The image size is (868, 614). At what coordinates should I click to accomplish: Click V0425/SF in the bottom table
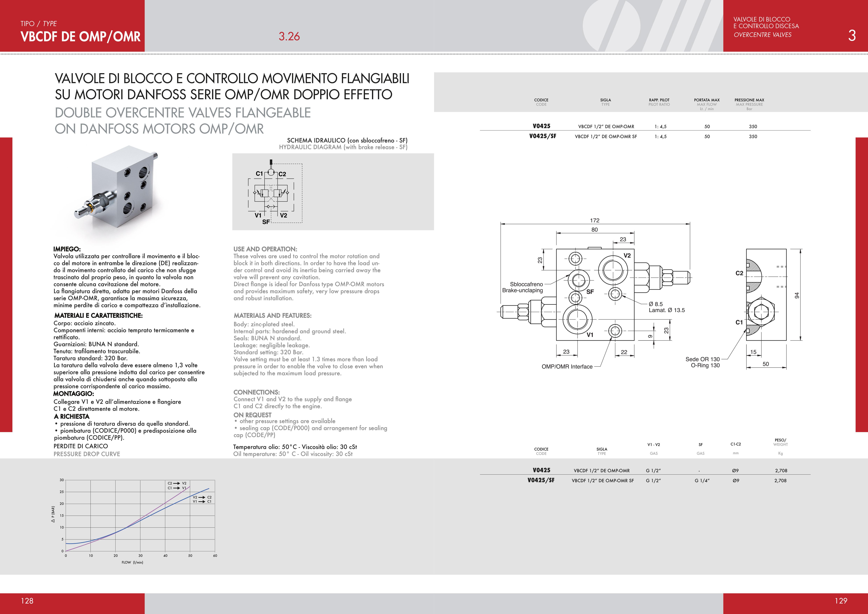click(541, 480)
